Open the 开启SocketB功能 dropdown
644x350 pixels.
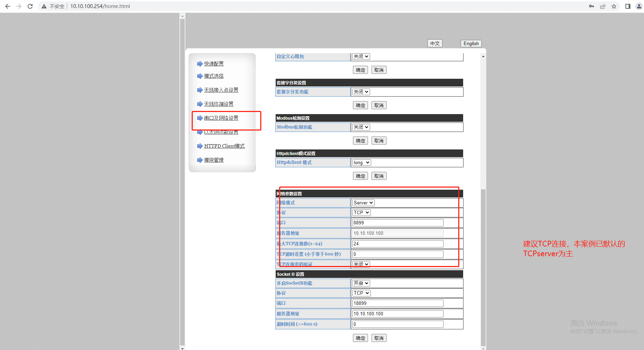(361, 283)
